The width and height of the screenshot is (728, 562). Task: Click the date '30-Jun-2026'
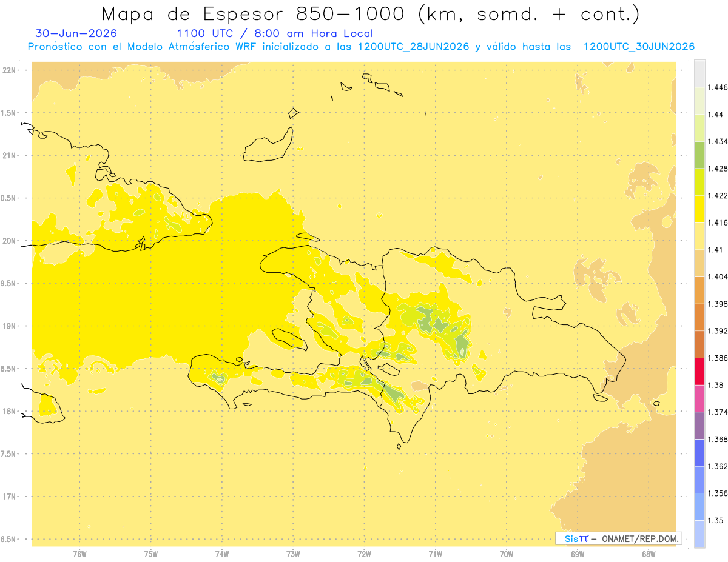tap(76, 33)
